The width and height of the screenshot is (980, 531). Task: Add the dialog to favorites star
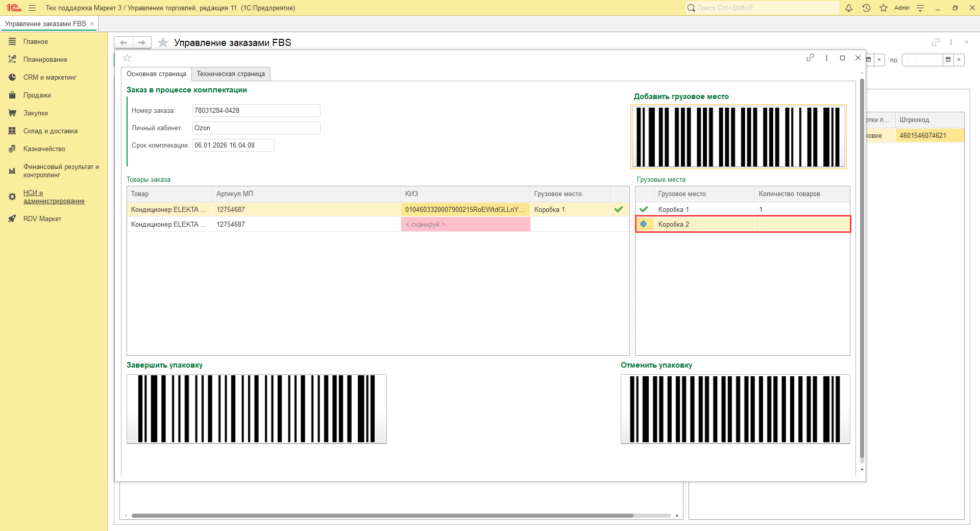(128, 58)
